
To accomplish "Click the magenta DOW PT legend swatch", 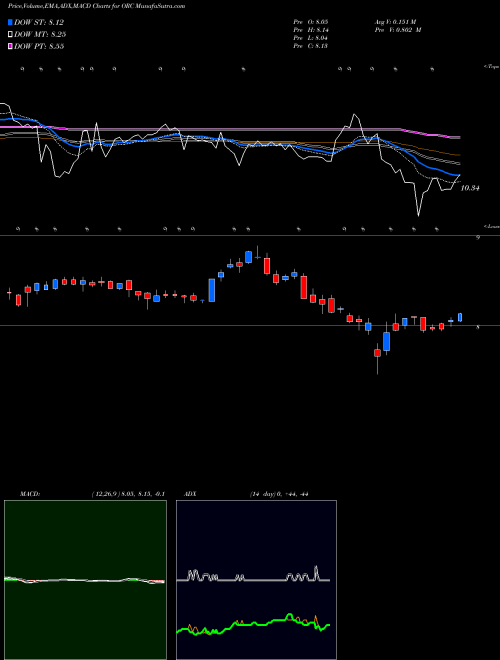I will (11, 46).
